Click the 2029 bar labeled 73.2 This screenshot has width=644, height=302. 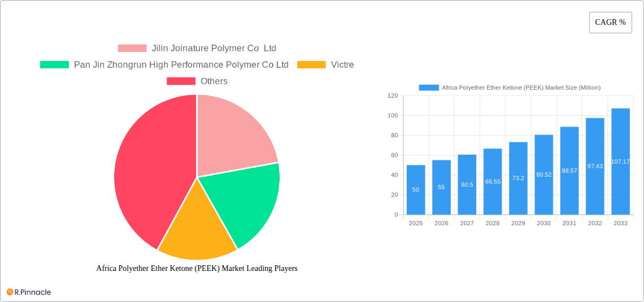518,178
